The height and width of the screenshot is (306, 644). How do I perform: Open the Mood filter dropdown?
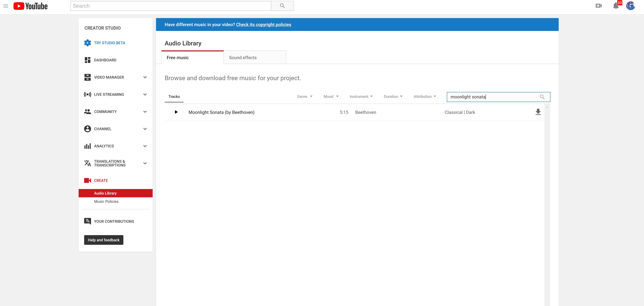click(331, 96)
